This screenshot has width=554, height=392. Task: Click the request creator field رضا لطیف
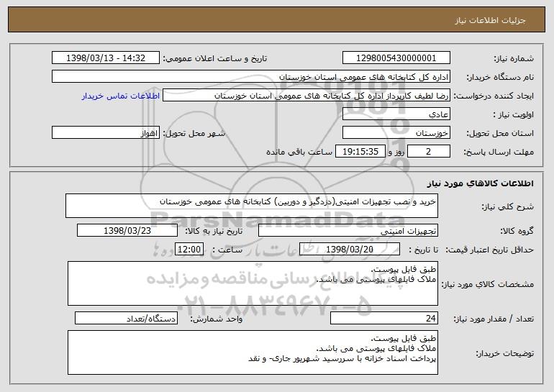tap(306, 96)
